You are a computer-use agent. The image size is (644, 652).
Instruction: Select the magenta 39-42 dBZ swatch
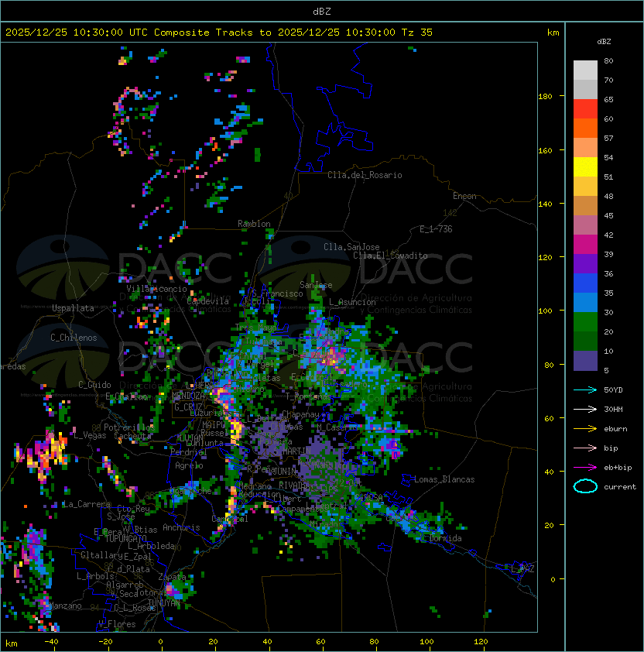tap(585, 245)
